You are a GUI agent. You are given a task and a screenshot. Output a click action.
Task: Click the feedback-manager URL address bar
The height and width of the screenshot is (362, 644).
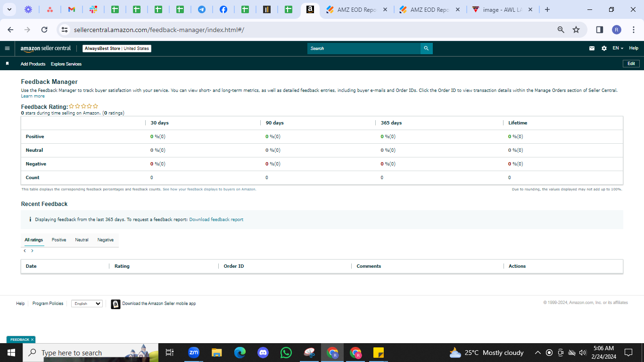[159, 30]
